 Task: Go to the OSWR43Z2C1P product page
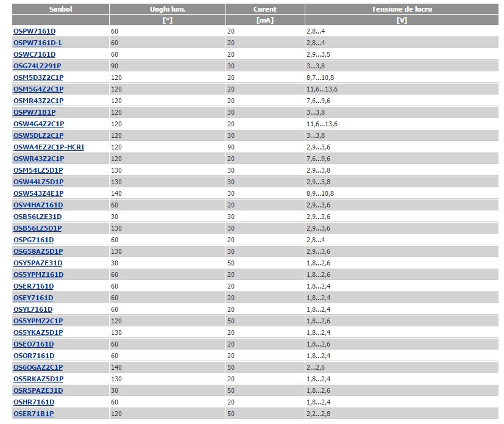click(x=38, y=159)
